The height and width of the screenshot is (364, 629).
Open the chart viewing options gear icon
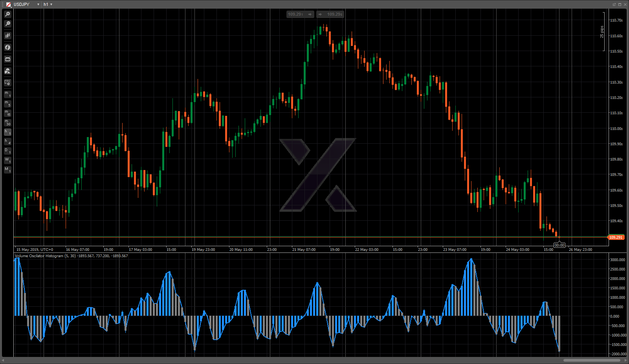tap(7, 82)
